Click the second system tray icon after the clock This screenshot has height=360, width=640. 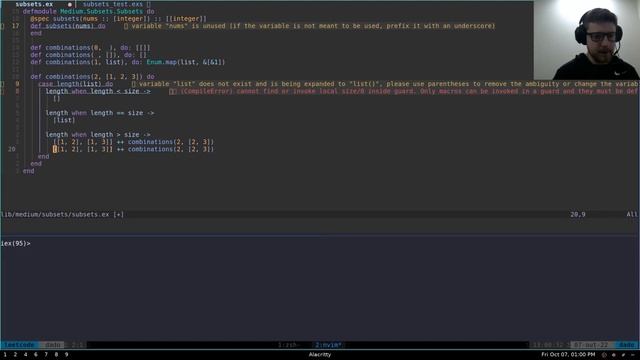613,355
